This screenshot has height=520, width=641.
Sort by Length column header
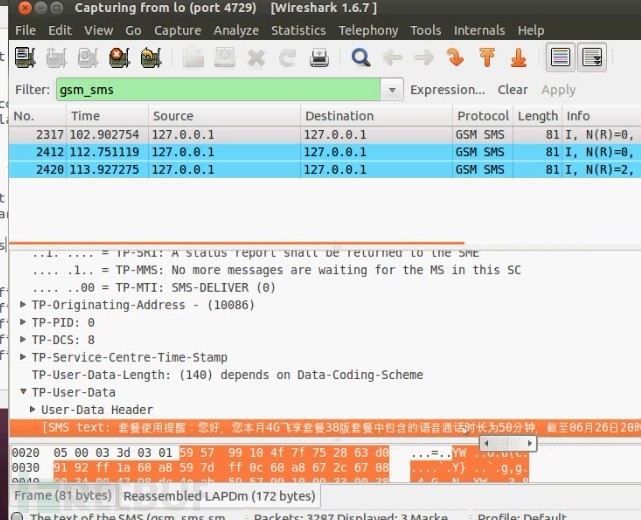click(538, 116)
